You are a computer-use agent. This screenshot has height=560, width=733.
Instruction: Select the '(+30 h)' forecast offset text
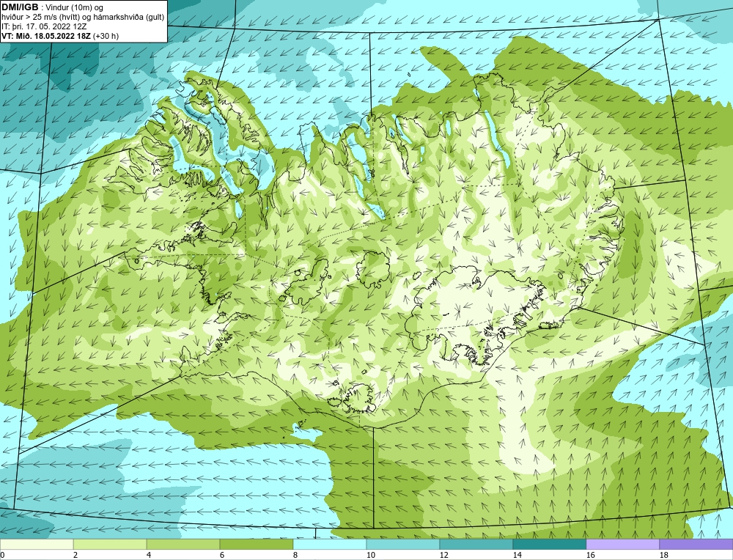click(106, 36)
